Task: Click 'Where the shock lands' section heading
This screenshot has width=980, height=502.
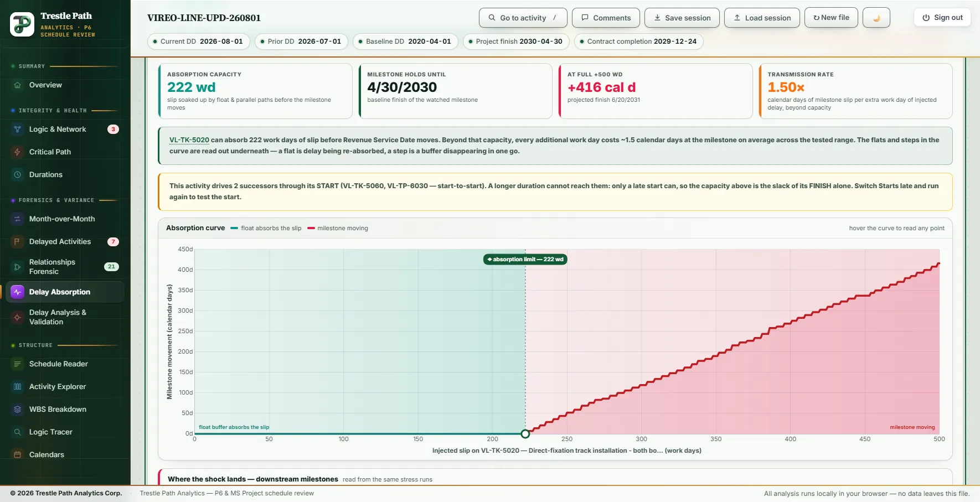Action: tap(253, 479)
